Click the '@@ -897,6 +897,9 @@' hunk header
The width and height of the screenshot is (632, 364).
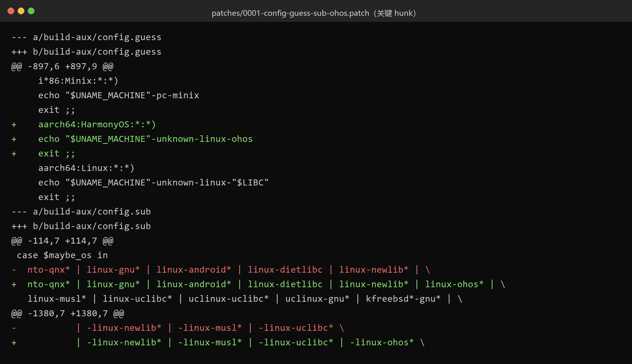(x=62, y=66)
